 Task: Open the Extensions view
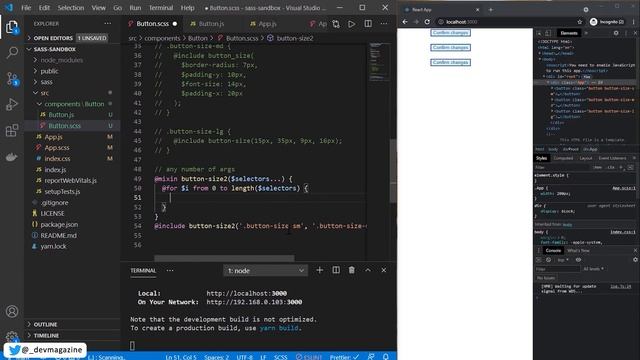coord(12,131)
